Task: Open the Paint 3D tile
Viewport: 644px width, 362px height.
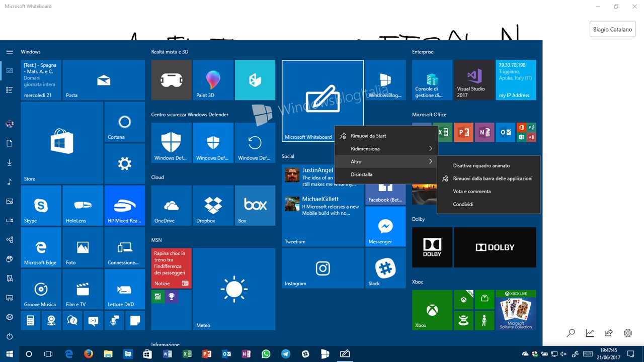Action: [213, 80]
